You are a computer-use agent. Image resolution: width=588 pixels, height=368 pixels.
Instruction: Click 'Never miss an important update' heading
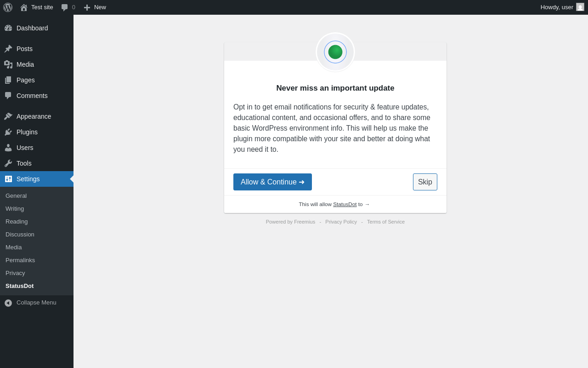(x=335, y=88)
